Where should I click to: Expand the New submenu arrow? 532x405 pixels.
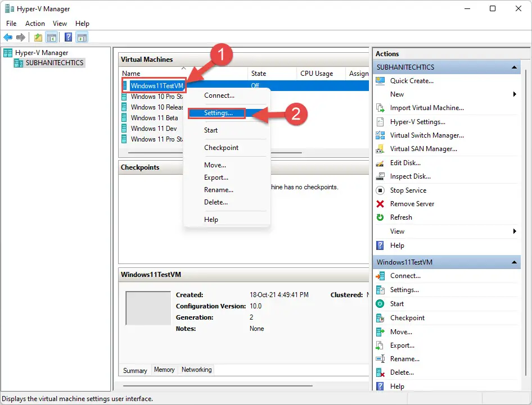[515, 94]
